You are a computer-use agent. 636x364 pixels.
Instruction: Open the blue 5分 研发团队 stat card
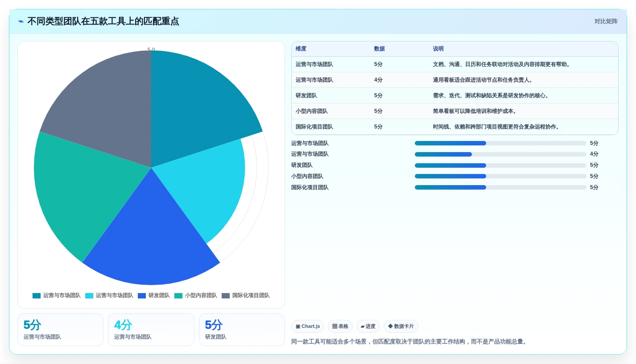pos(242,330)
